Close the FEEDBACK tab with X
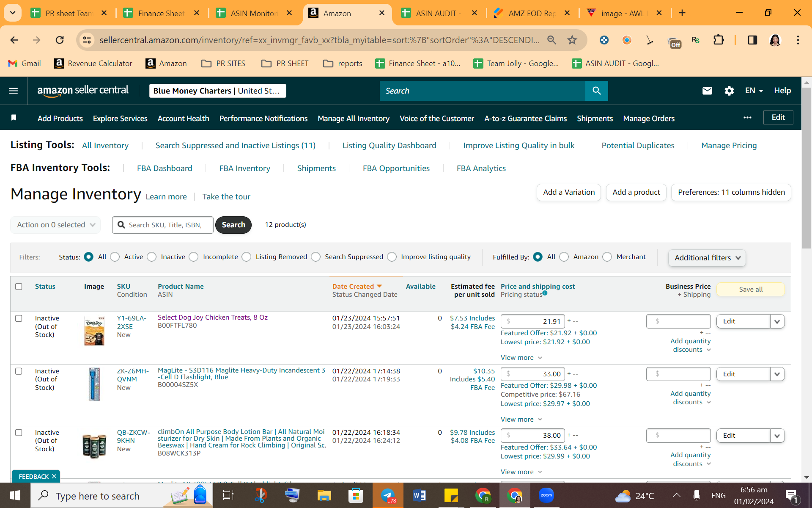 (54, 476)
